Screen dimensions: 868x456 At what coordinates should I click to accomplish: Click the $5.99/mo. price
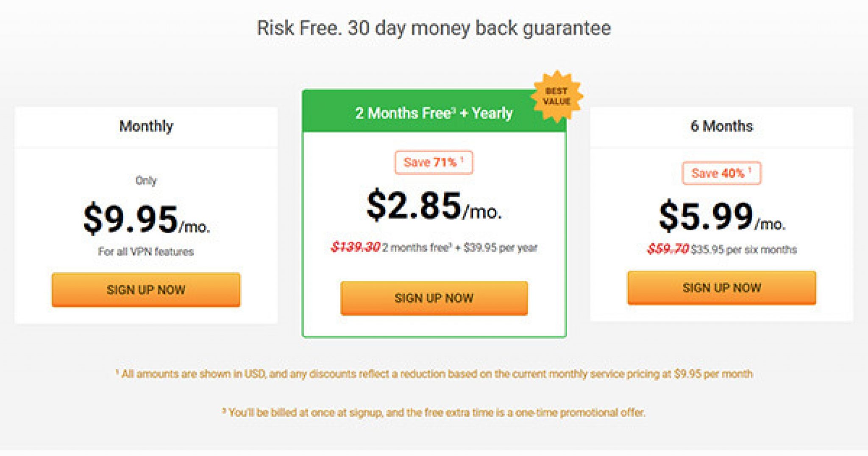722,216
